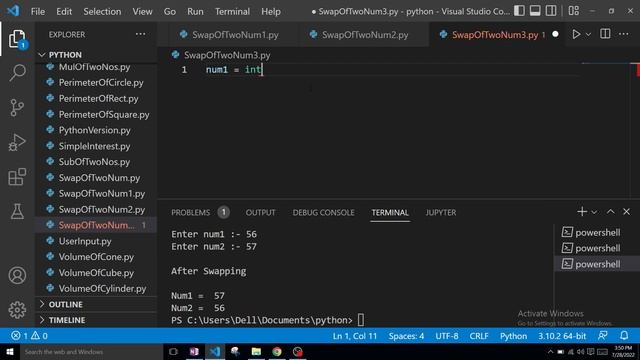Open the Extensions view
Viewport: 640px width, 360px height.
pyautogui.click(x=17, y=177)
